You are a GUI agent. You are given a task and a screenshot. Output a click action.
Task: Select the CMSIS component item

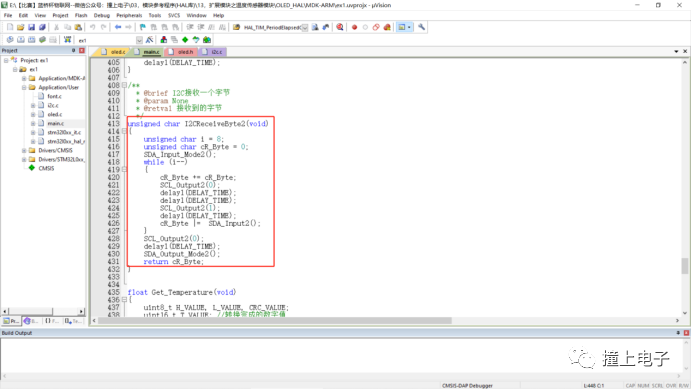[x=46, y=168]
